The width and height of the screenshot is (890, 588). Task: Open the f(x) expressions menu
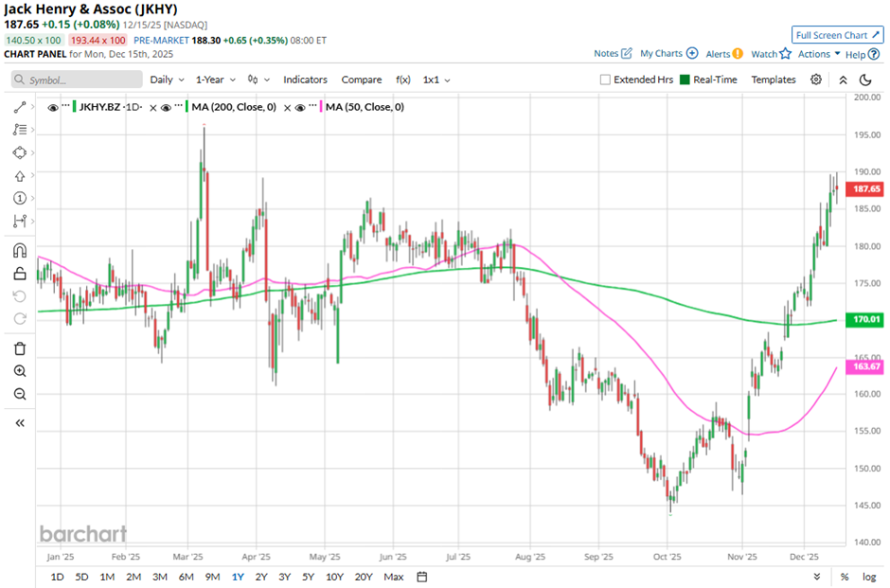(403, 80)
